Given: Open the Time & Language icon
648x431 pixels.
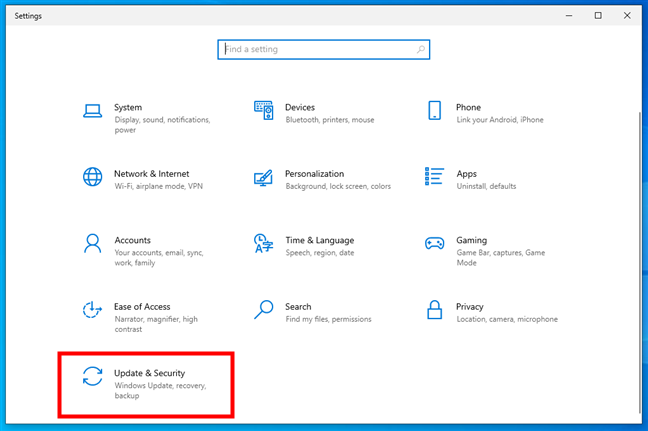Looking at the screenshot, I should coord(264,243).
